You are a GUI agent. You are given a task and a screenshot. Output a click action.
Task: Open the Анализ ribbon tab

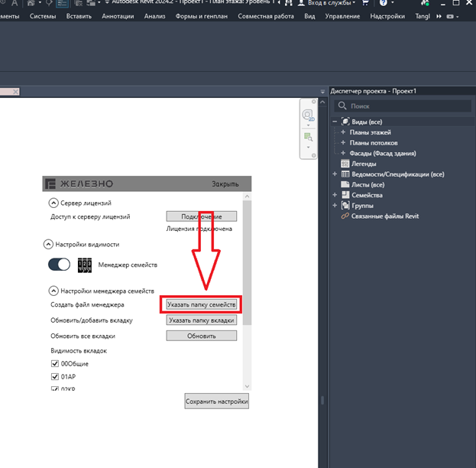[155, 16]
